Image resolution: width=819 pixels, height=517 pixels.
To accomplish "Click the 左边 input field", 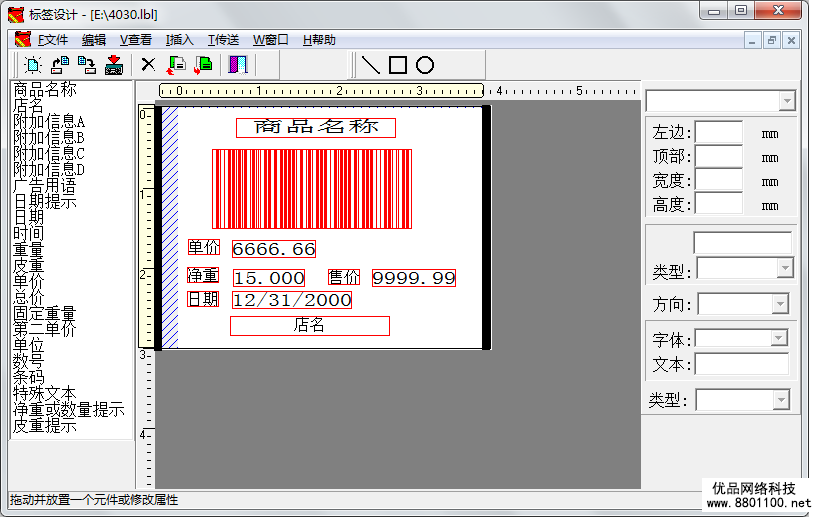I will point(718,133).
